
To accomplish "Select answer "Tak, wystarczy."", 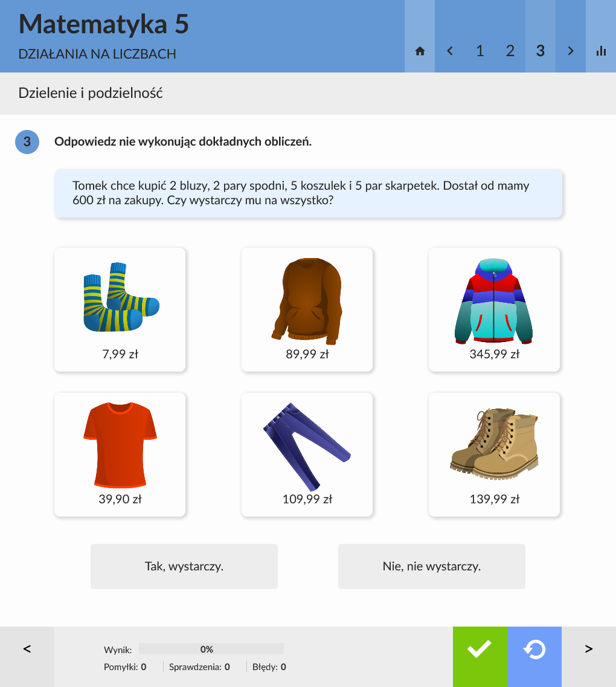I will tap(184, 566).
